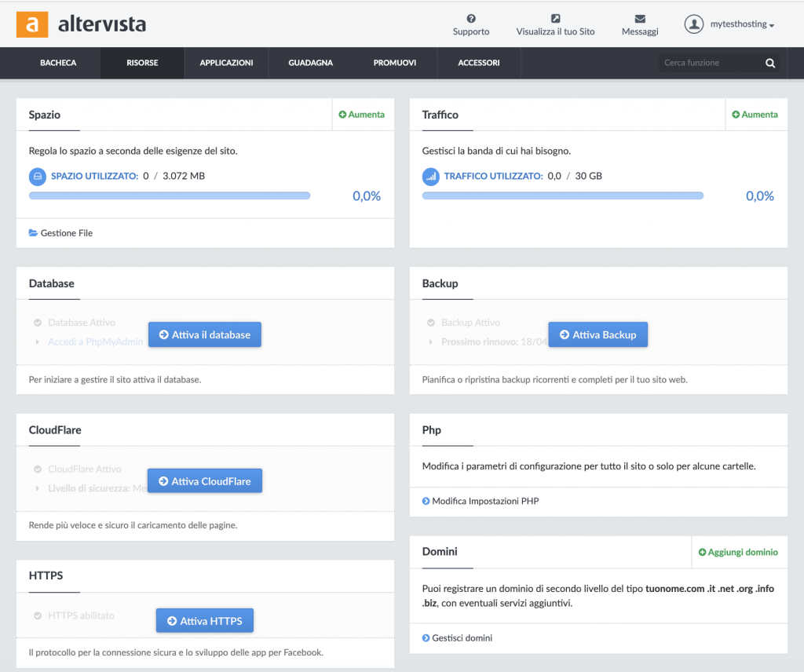Click the Backup panel title
Screen dimensions: 804x672
[440, 283]
